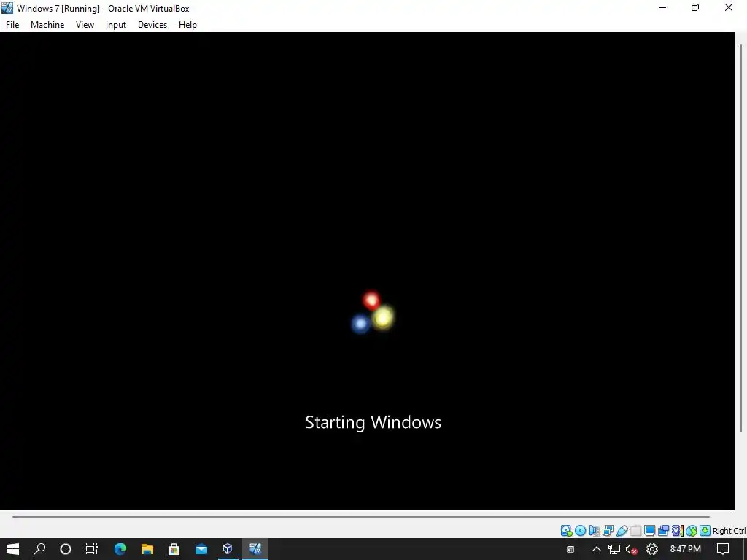The height and width of the screenshot is (560, 747).
Task: Close the Windows 7 VM window
Action: pyautogui.click(x=729, y=7)
